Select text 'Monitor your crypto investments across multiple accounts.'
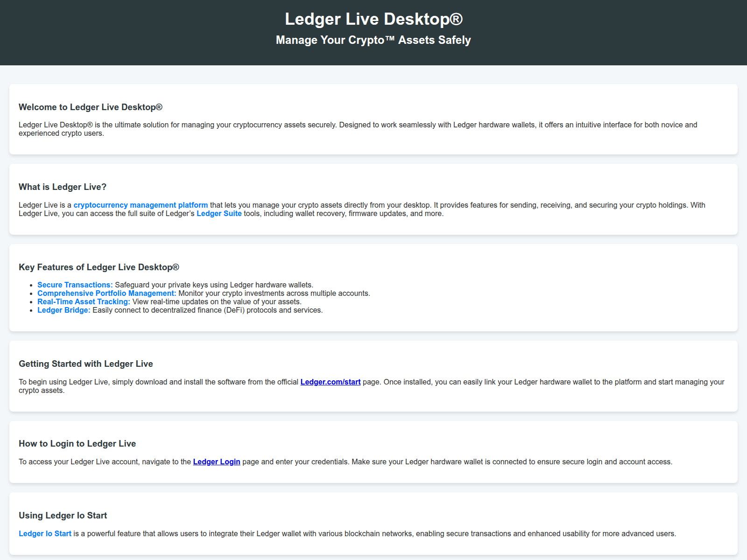The height and width of the screenshot is (560, 747). click(275, 294)
